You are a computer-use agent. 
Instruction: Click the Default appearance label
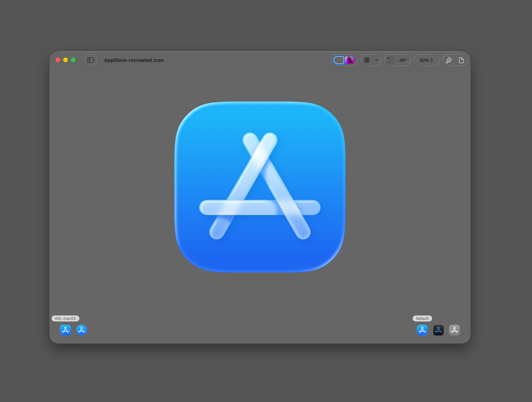click(x=422, y=318)
